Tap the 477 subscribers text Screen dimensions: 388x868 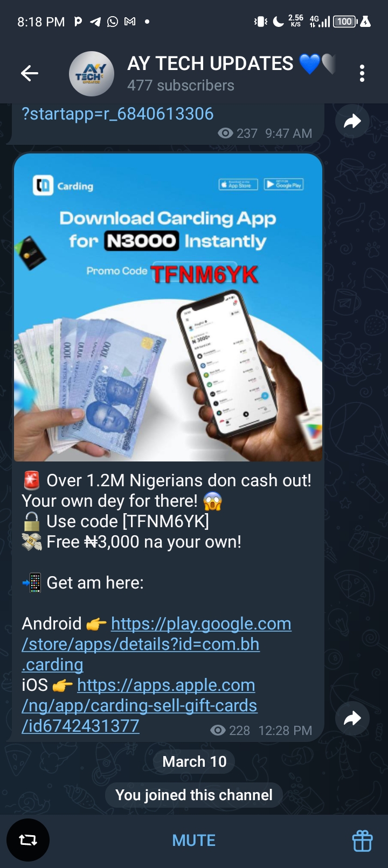click(181, 86)
